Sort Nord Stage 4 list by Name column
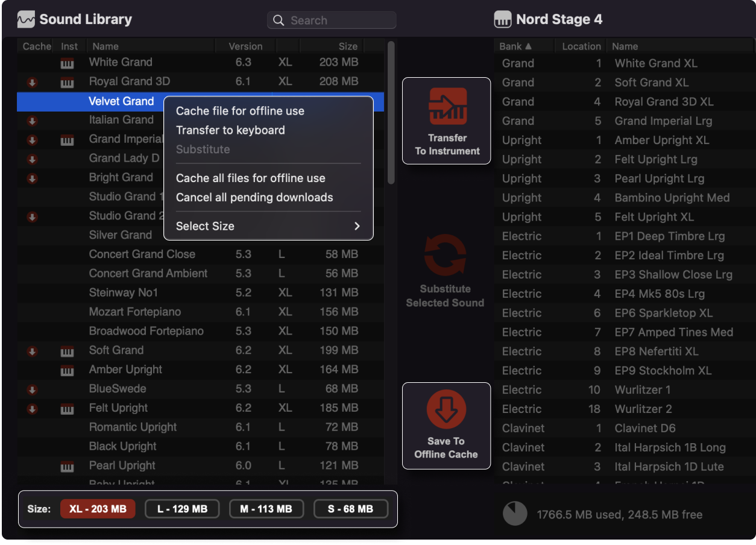The image size is (756, 545). click(680, 46)
